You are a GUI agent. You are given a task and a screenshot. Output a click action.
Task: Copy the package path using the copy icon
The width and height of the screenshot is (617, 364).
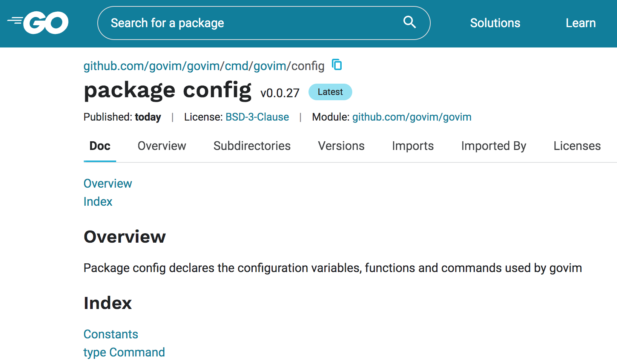(337, 65)
